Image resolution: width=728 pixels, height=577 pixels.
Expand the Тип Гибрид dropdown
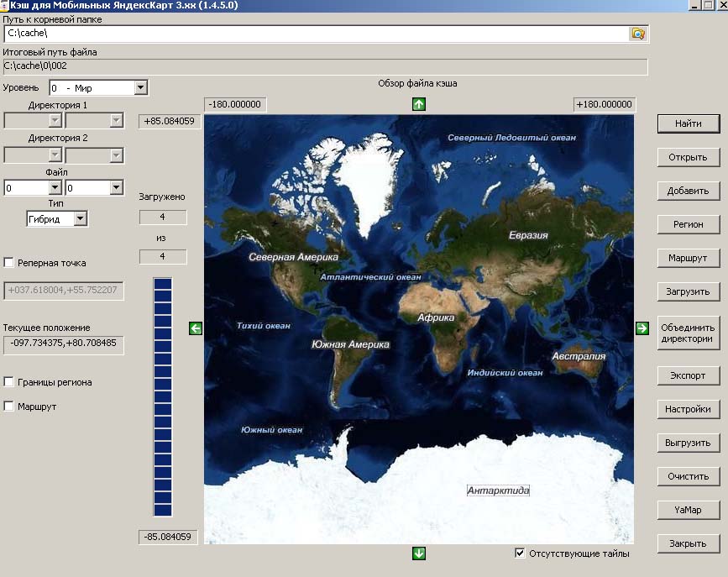(80, 219)
